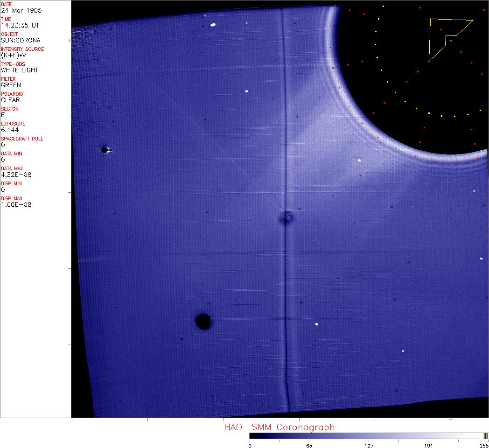Screen dimensions: 489x448
Task: Select the object value 'SUN:CORONA'
Action: (x=21, y=40)
